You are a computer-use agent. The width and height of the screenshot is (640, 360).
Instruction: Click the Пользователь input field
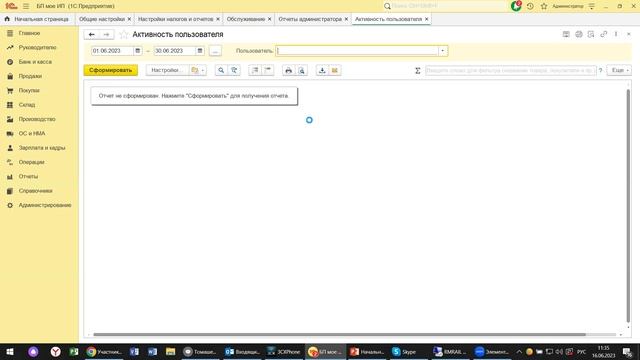(x=357, y=51)
